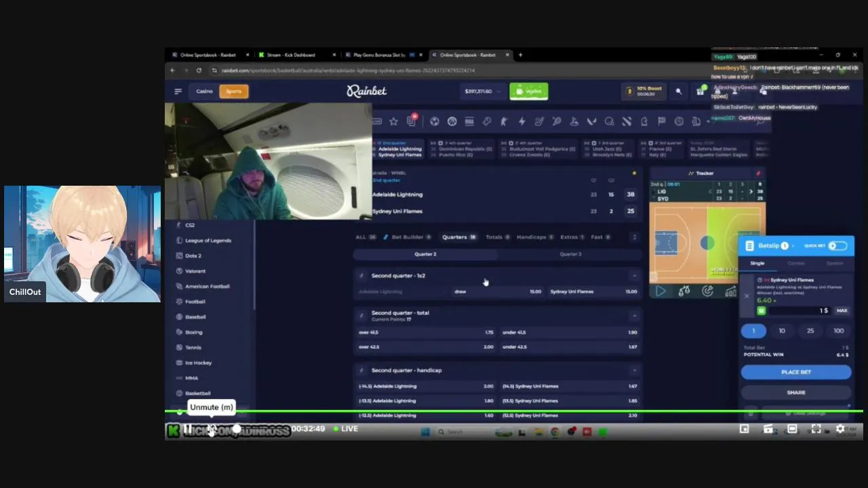Select the soccer ball sport icon
The image size is (868, 488).
[434, 121]
